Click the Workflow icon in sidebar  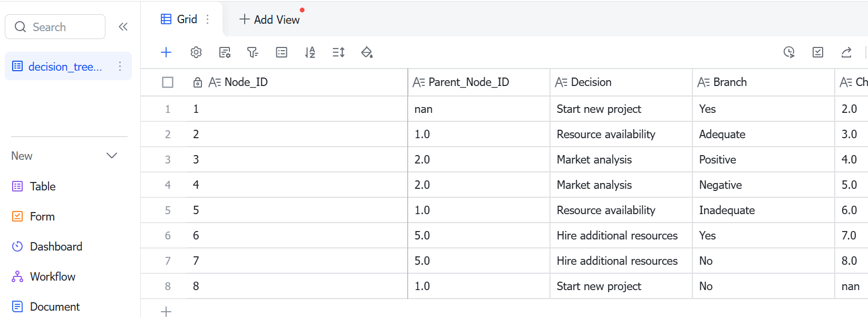coord(17,276)
